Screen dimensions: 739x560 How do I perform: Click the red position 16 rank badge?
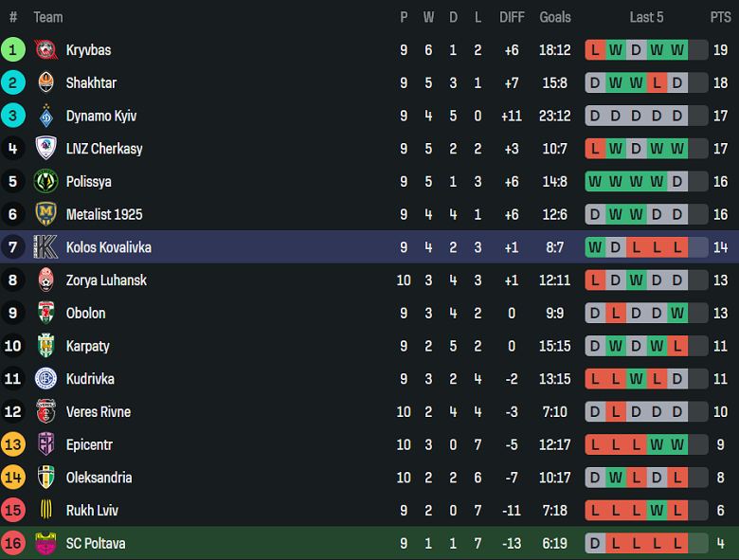(13, 544)
